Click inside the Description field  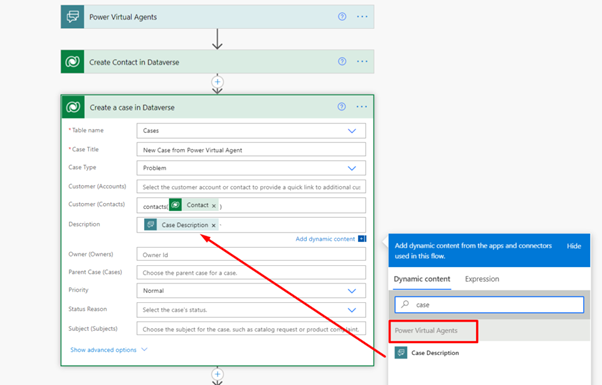[x=251, y=225]
